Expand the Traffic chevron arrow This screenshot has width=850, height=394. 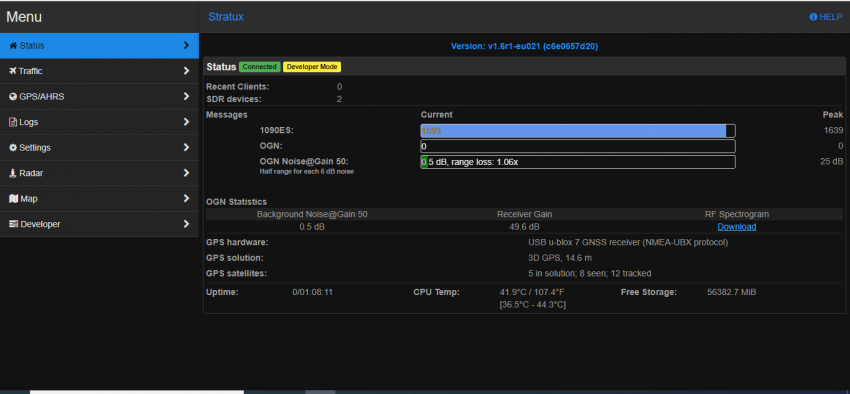click(x=186, y=71)
